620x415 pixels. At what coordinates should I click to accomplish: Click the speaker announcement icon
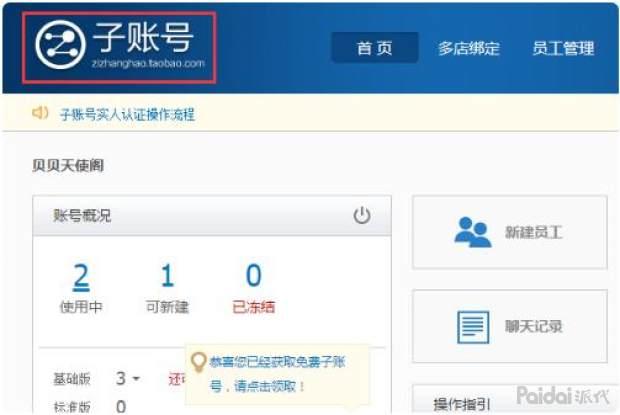click(41, 113)
